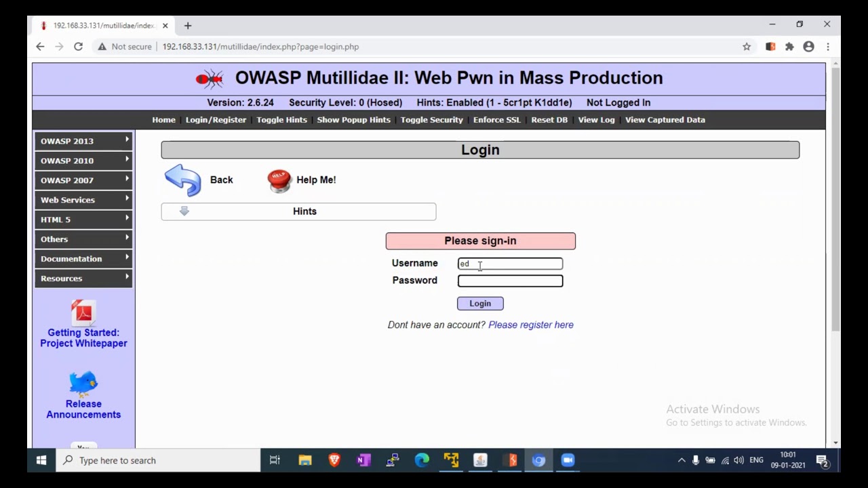Open the PDF whitepaper icon
The width and height of the screenshot is (868, 488).
[83, 313]
